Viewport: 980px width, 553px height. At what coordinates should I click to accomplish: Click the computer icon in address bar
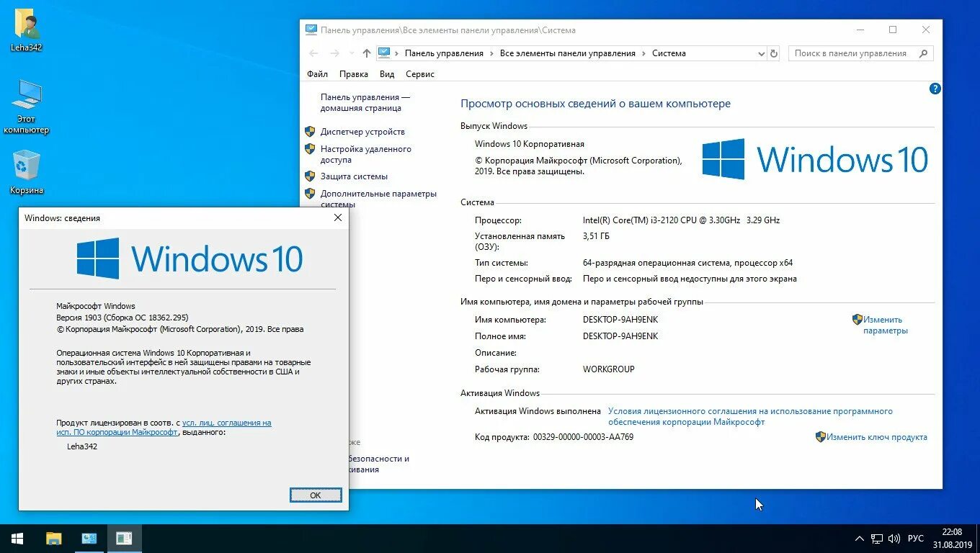tap(384, 53)
